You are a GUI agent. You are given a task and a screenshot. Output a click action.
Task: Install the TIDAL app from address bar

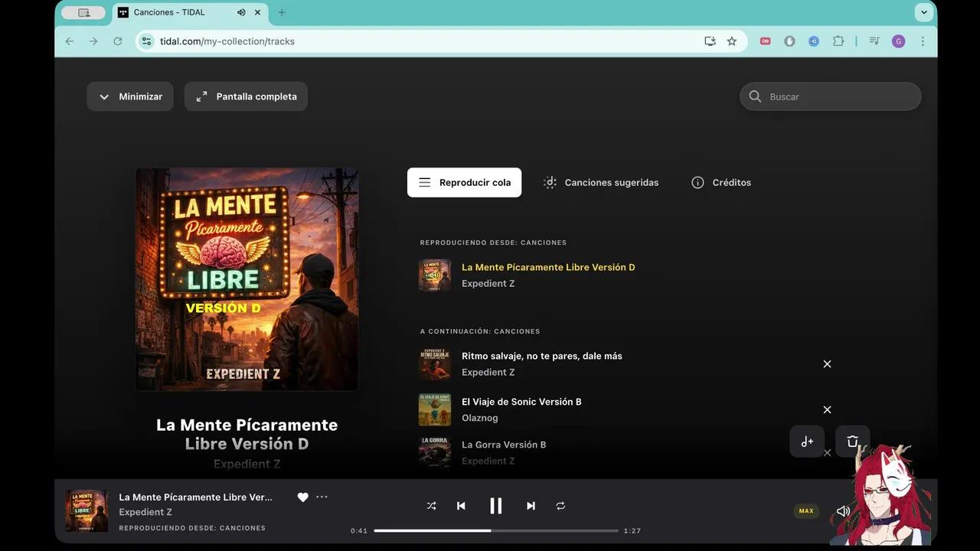710,41
